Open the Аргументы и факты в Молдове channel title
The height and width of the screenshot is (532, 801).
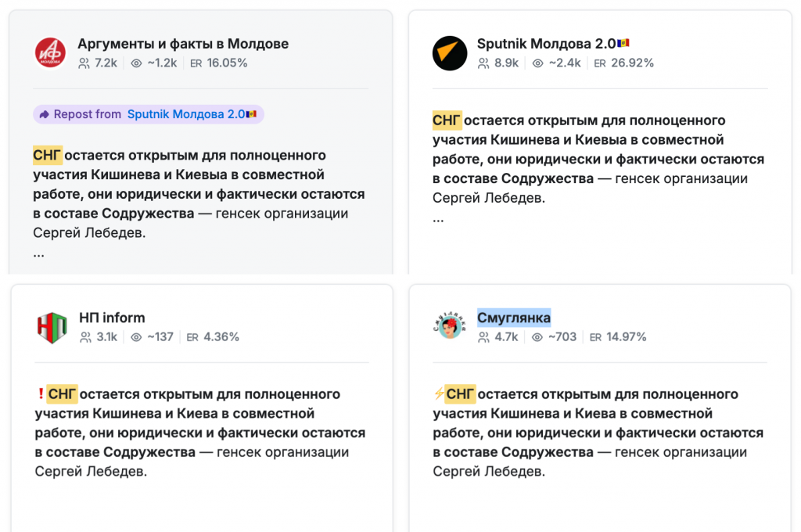click(183, 44)
